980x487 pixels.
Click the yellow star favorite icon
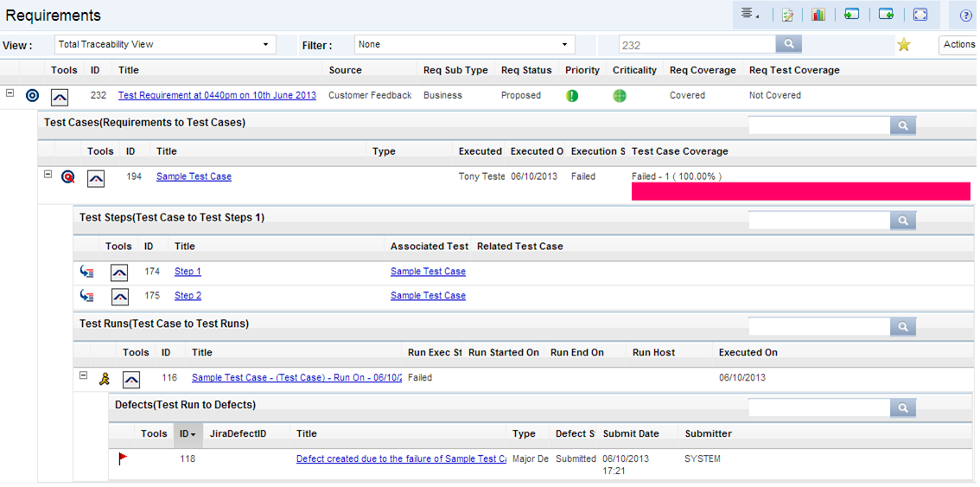904,44
